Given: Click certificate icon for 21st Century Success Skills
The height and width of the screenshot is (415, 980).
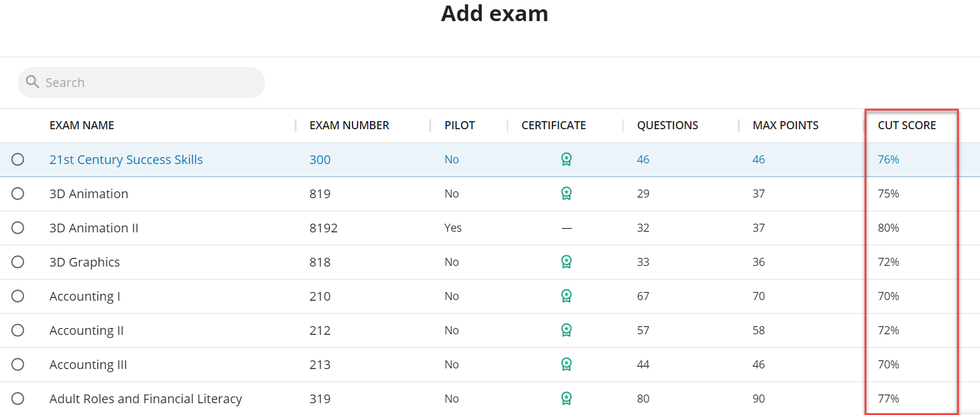Looking at the screenshot, I should pyautogui.click(x=566, y=160).
